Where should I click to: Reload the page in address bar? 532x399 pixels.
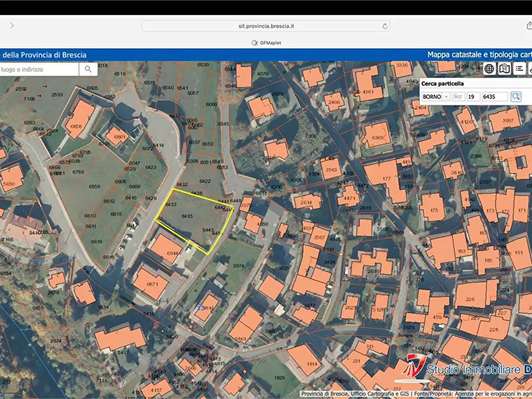click(x=385, y=26)
